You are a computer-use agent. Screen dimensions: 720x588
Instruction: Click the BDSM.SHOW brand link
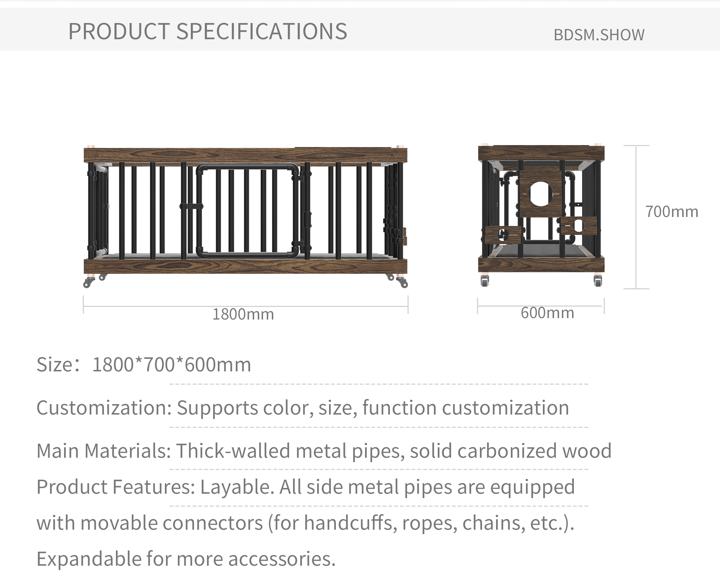(x=599, y=35)
